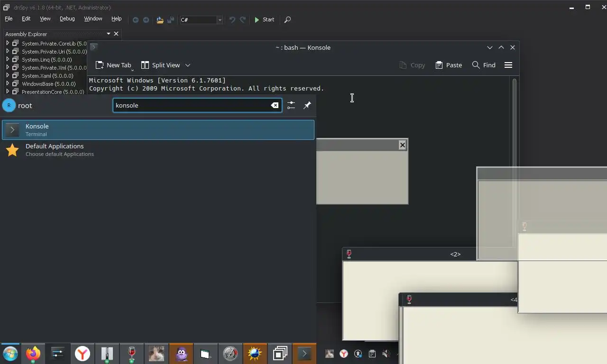Open System Settings sliders icon in taskbar
The image size is (607, 364).
pyautogui.click(x=57, y=354)
